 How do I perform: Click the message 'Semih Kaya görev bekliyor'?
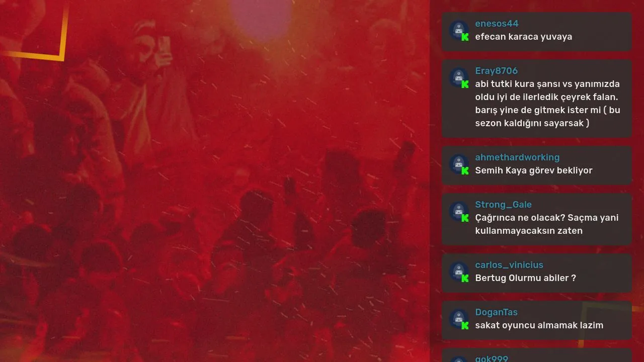click(534, 170)
